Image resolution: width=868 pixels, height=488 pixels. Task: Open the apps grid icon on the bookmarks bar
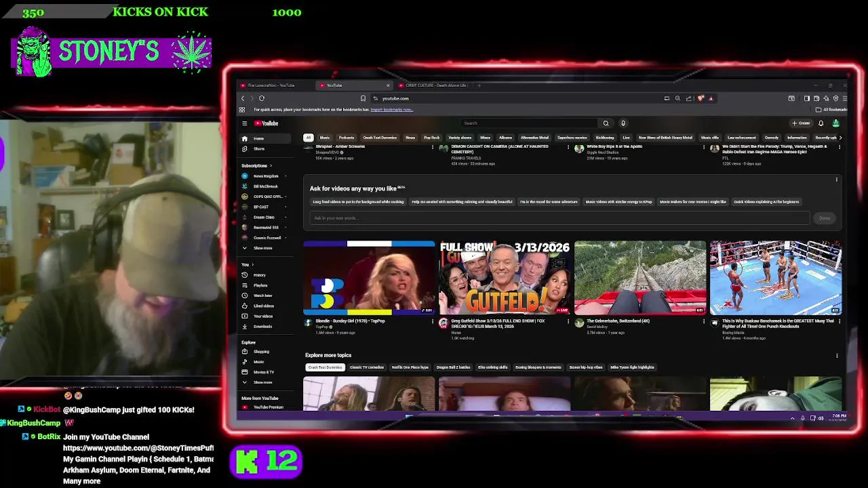(x=242, y=109)
